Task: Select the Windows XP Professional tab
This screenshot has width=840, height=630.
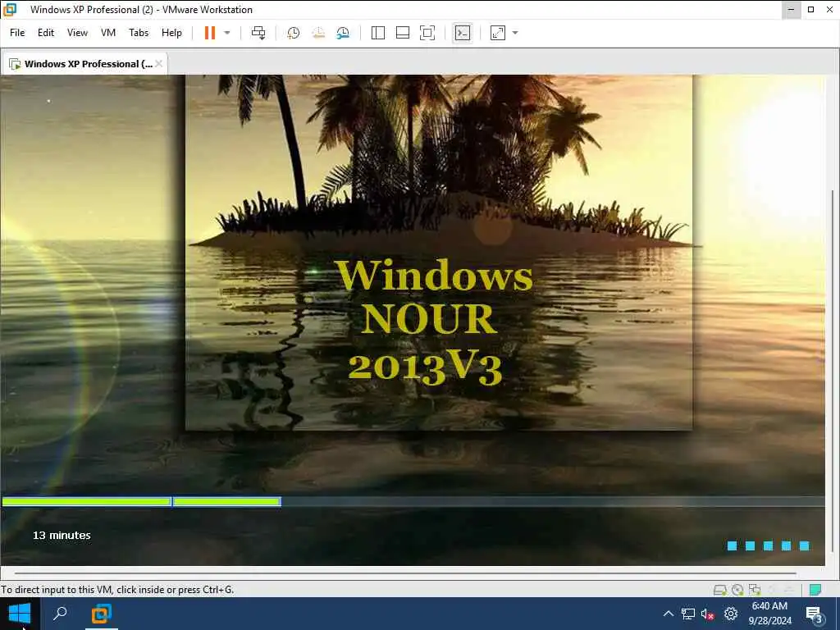Action: [x=84, y=64]
